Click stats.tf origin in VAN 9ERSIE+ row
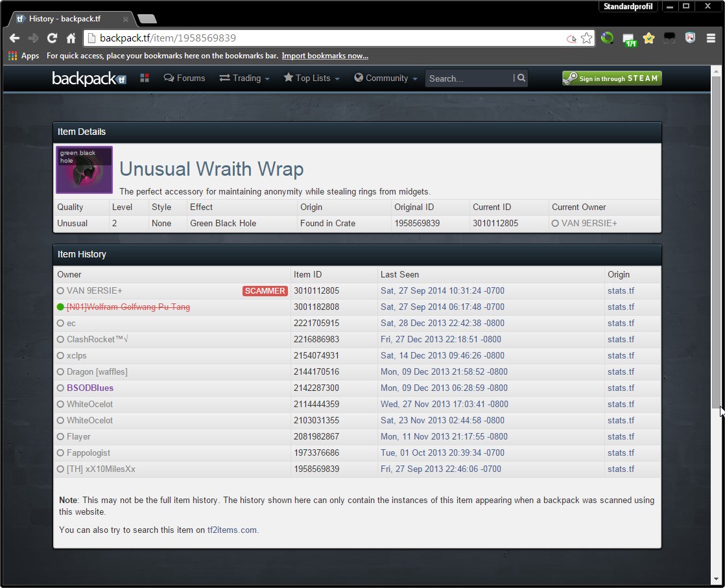 coord(621,291)
